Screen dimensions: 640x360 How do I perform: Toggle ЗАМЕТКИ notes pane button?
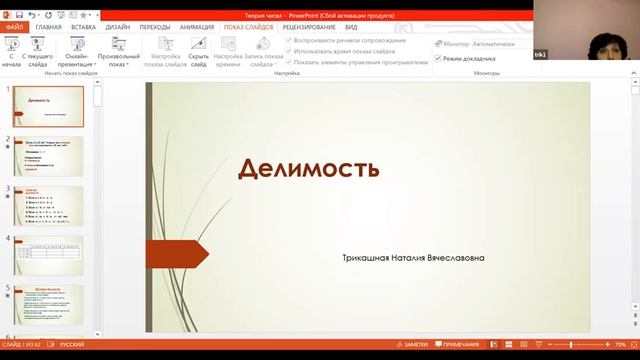412,344
